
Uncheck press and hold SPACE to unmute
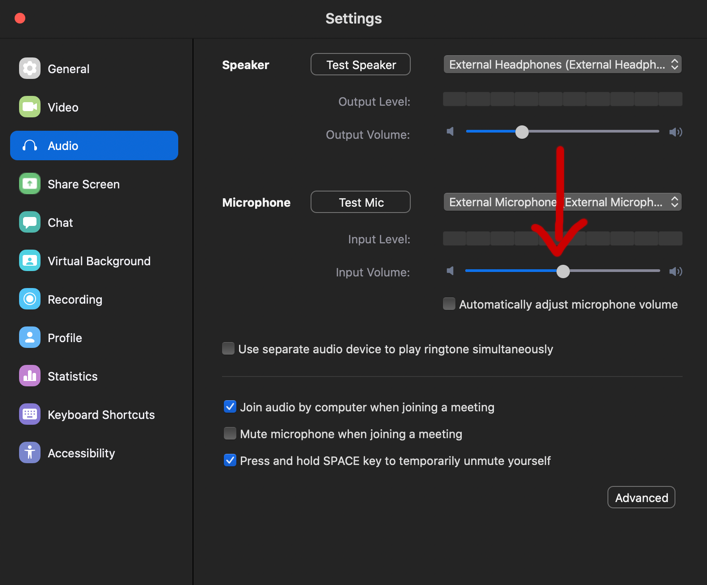(x=230, y=460)
